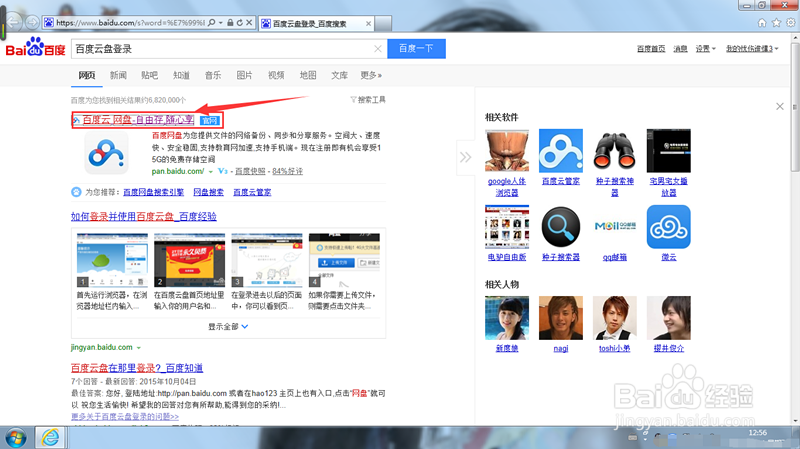Switch to 音乐 tab
The width and height of the screenshot is (800, 449).
(x=213, y=75)
